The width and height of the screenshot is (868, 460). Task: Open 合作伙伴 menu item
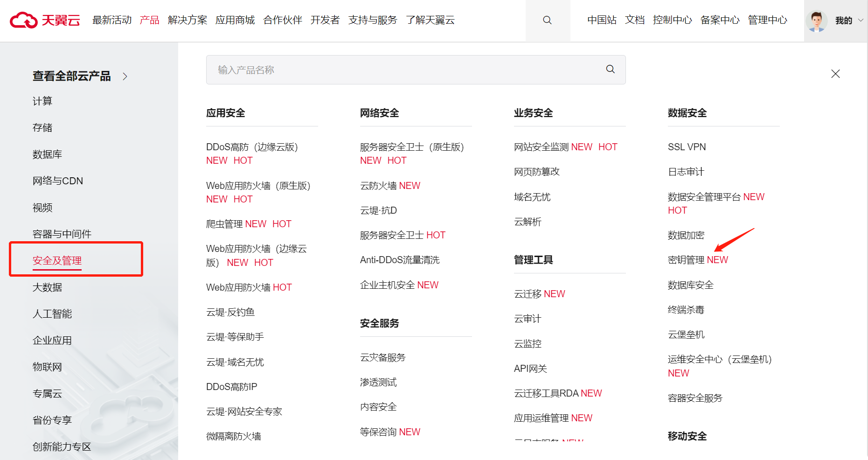tap(283, 20)
